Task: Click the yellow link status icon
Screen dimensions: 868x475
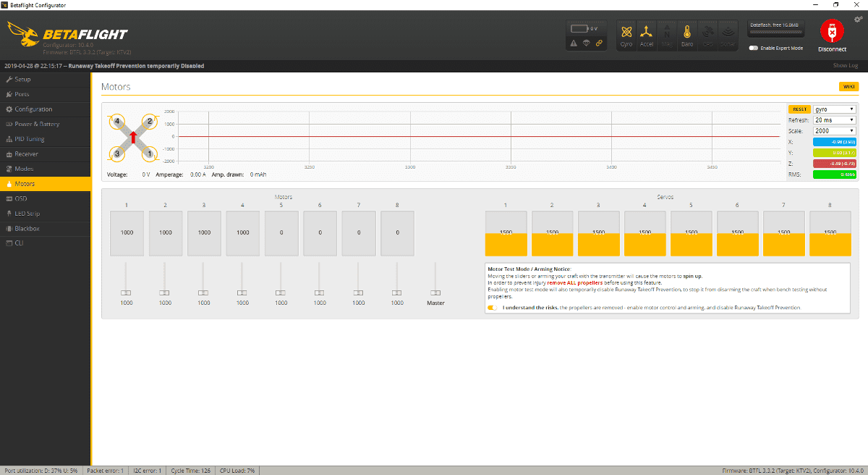Action: click(x=598, y=43)
